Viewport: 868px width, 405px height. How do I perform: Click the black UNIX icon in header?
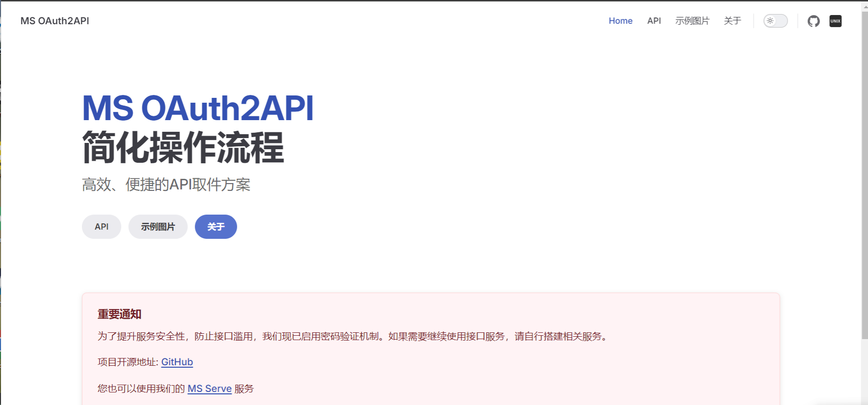coord(835,21)
